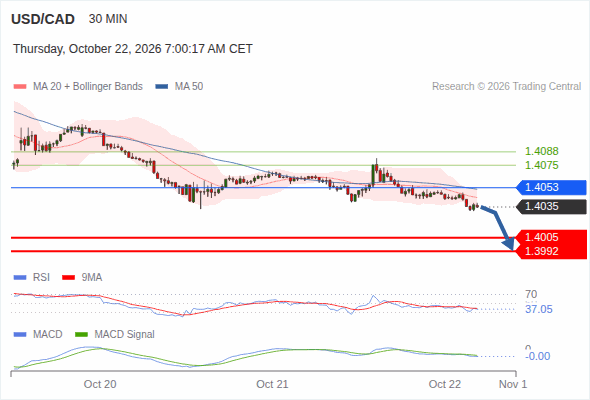590x400 pixels.
Task: Click the USD/CAD chart title
Action: click(43, 19)
